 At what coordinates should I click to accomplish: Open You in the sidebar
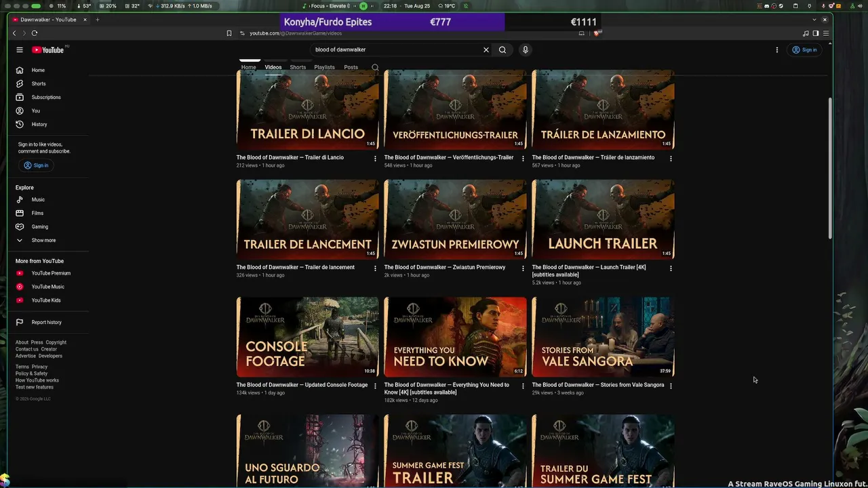(x=36, y=110)
